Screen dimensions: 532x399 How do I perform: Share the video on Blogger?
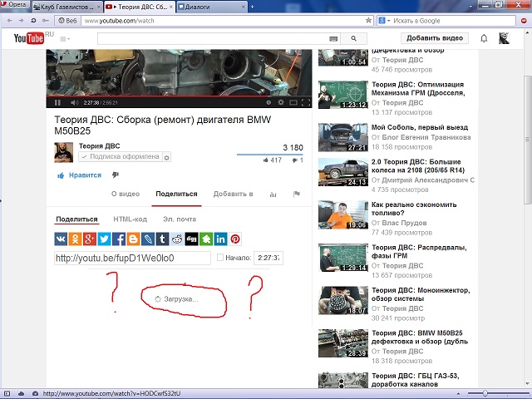pos(133,239)
